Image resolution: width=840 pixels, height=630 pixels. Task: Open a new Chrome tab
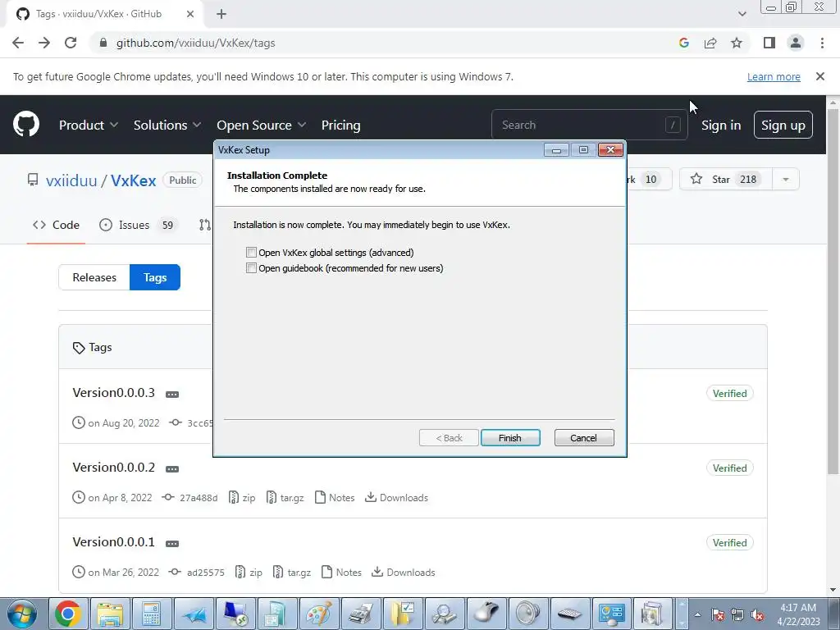[x=221, y=14]
